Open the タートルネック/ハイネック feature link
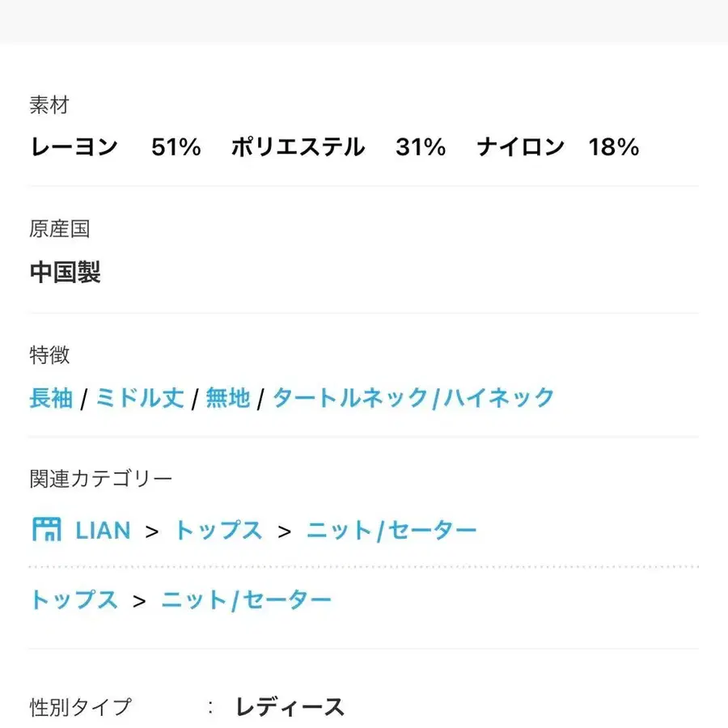This screenshot has height=728, width=728. point(413,397)
